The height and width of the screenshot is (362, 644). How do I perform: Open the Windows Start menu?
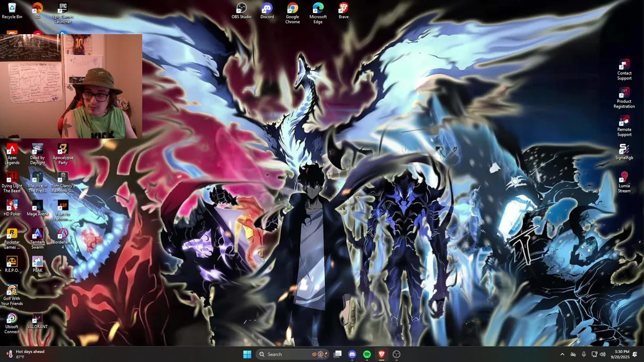(x=247, y=354)
